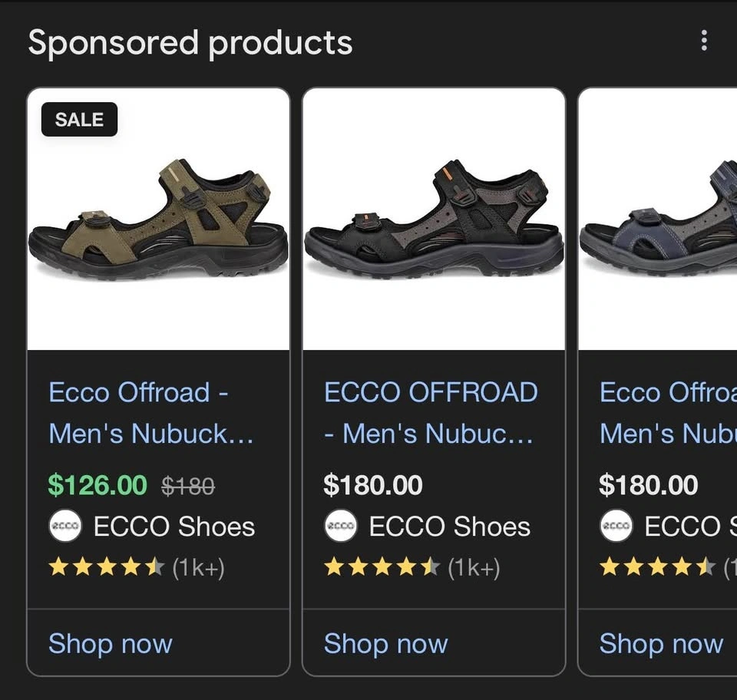Open "Ecco Offroad - Men's Nubuck" sale listing title
Image resolution: width=737 pixels, height=700 pixels.
click(x=151, y=413)
